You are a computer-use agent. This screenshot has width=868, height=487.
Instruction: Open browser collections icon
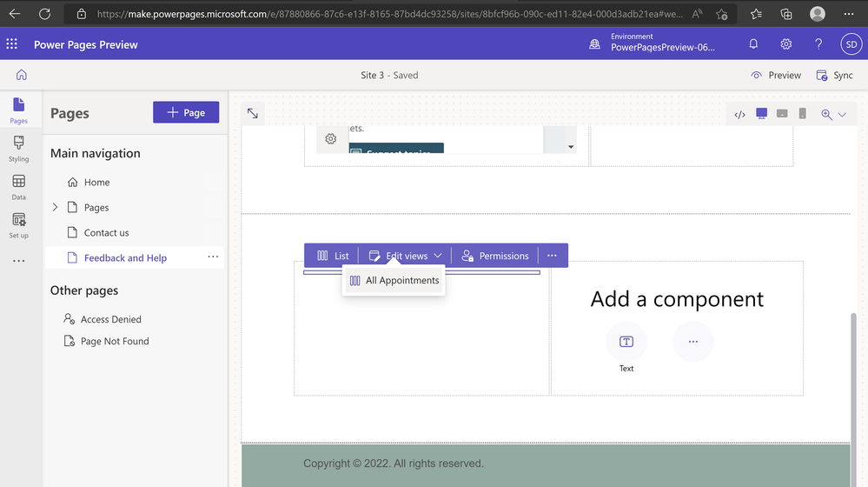click(786, 14)
